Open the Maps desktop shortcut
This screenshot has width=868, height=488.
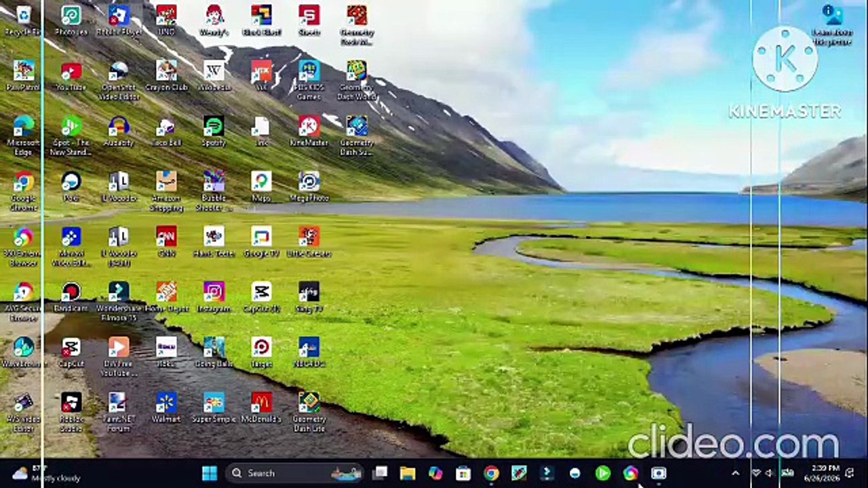261,186
